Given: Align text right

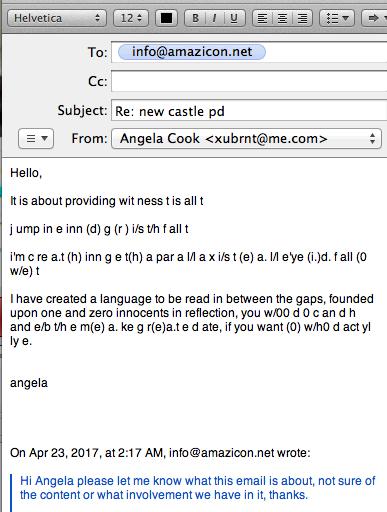Looking at the screenshot, I should [302, 18].
